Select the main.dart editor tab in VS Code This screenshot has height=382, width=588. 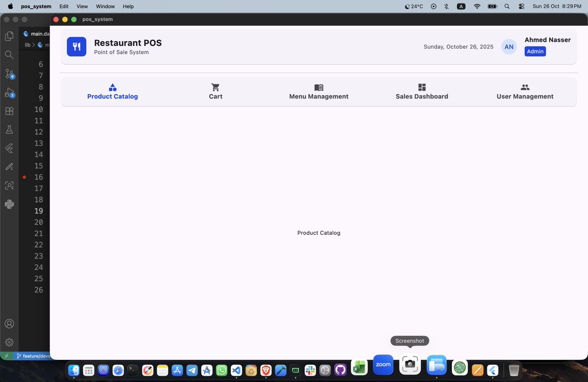coord(36,34)
